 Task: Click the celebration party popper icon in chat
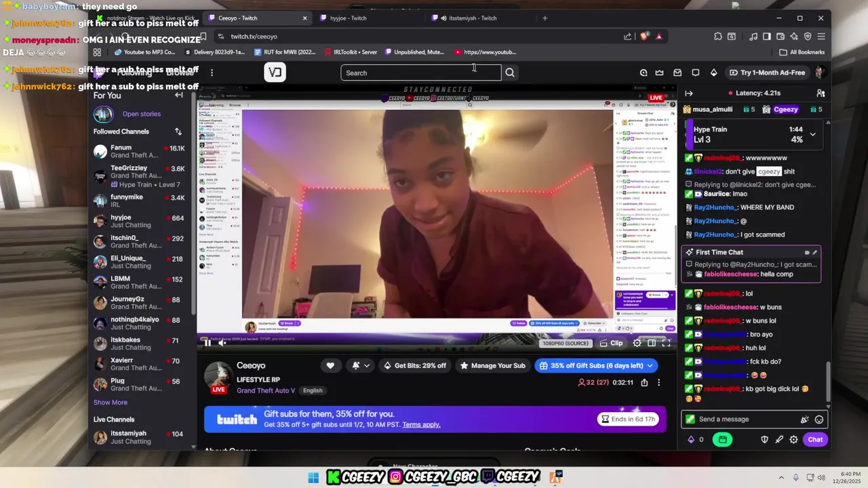804,420
